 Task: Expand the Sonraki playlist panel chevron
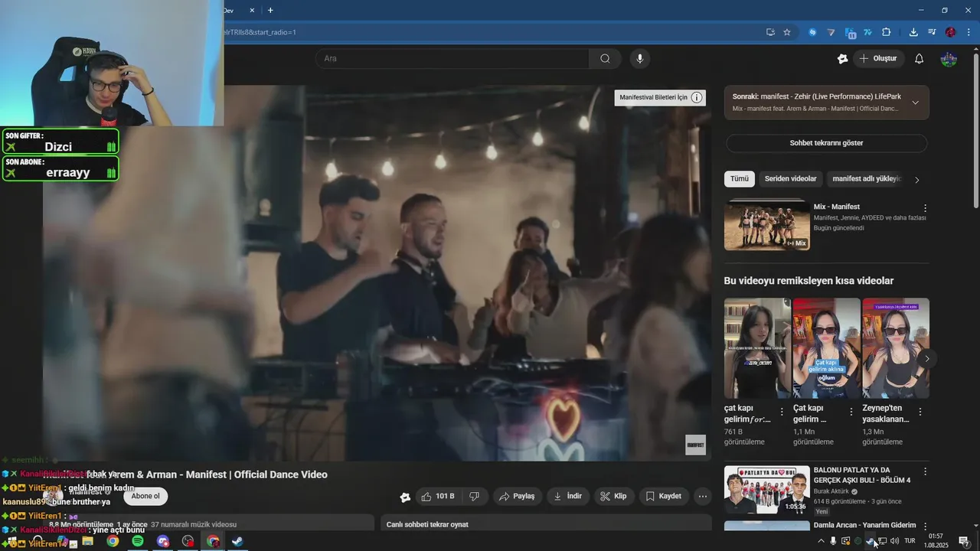point(915,103)
